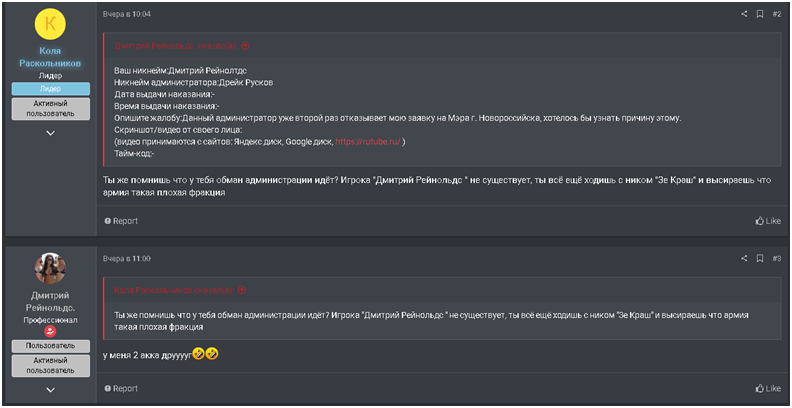Open post permalink #3
This screenshot has height=408, width=792.
click(777, 259)
